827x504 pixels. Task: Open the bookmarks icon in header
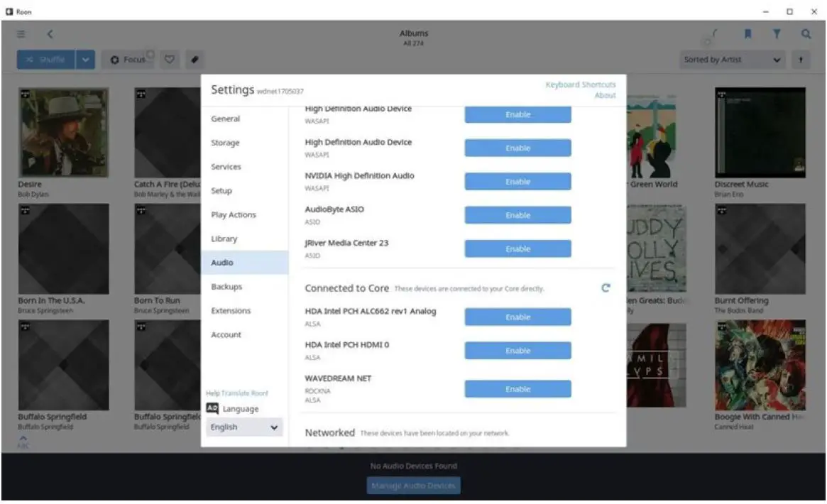[747, 34]
